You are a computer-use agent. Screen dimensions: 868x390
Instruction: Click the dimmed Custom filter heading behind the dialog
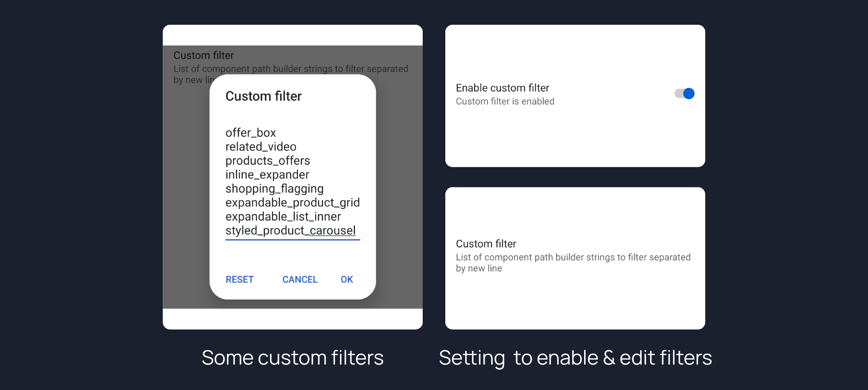(203, 56)
